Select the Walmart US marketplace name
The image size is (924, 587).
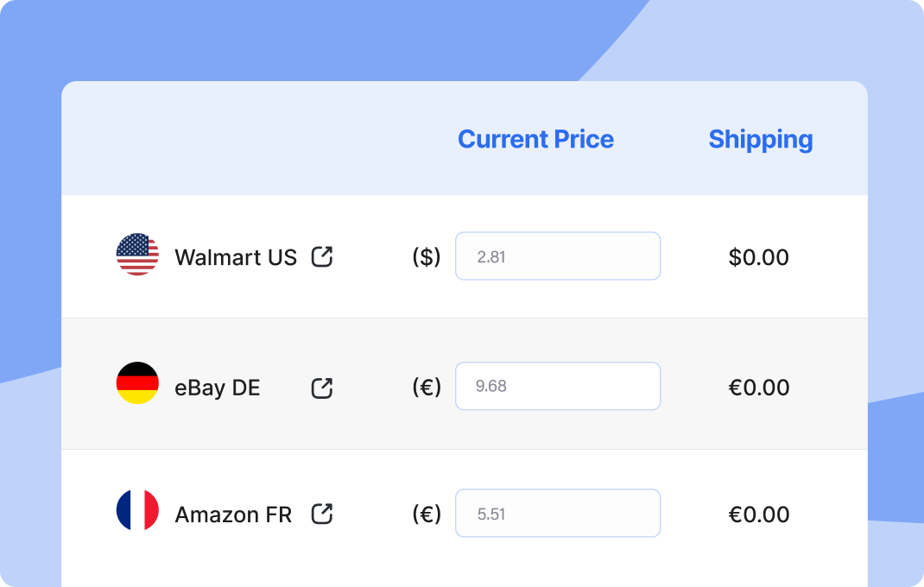pos(236,257)
